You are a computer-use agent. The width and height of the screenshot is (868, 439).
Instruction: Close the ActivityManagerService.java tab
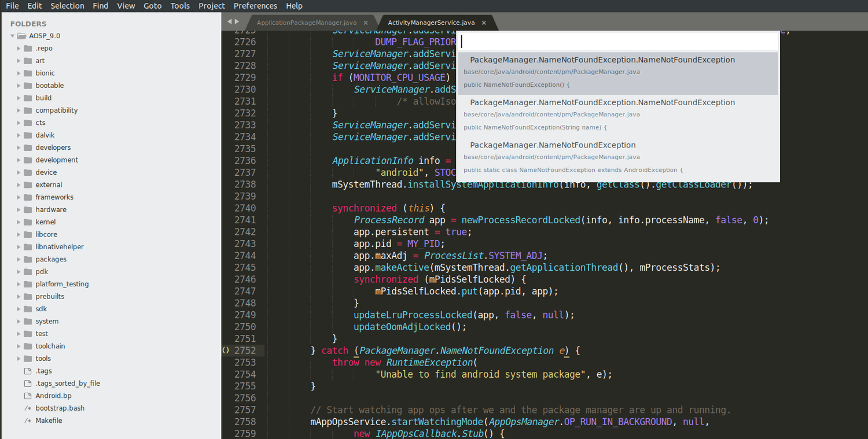pos(483,23)
